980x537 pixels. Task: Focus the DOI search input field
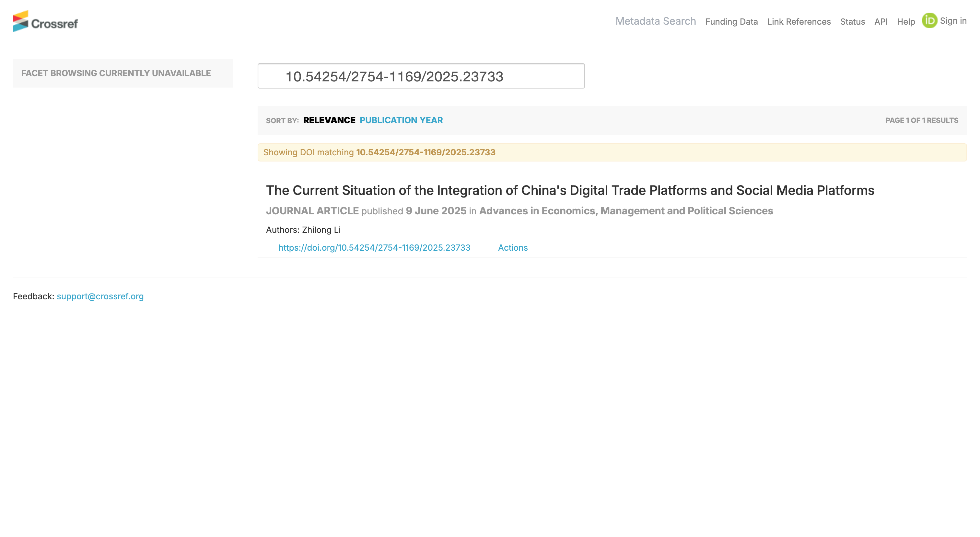tap(421, 76)
